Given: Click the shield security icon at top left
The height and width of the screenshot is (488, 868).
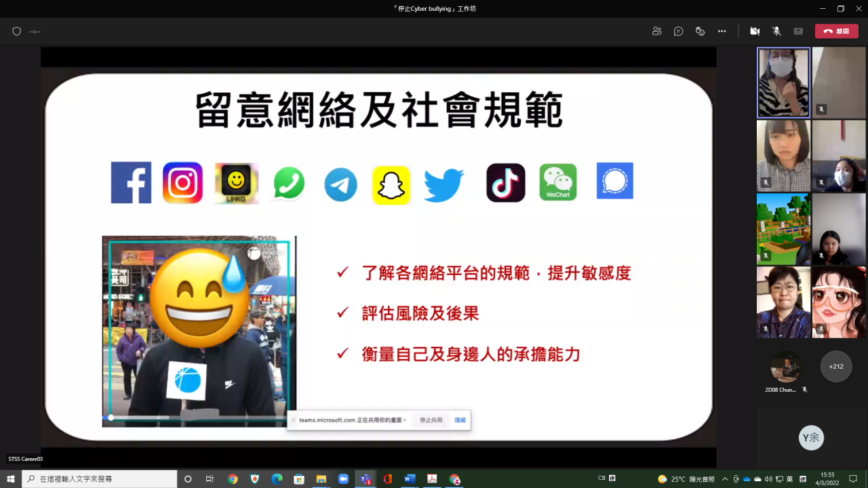Looking at the screenshot, I should pyautogui.click(x=17, y=31).
